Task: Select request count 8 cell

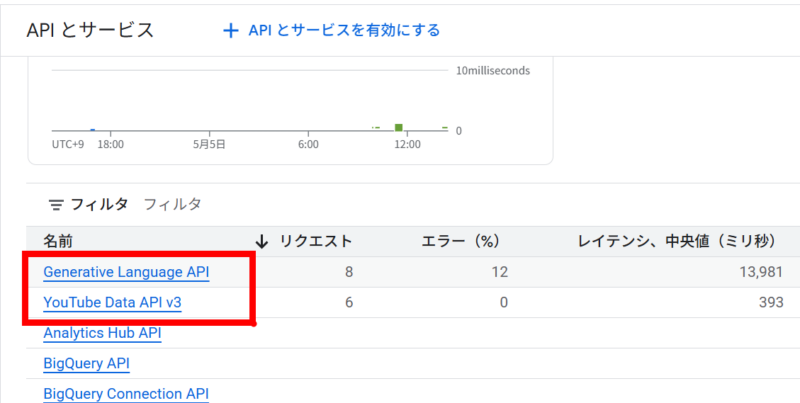Action: (x=348, y=272)
